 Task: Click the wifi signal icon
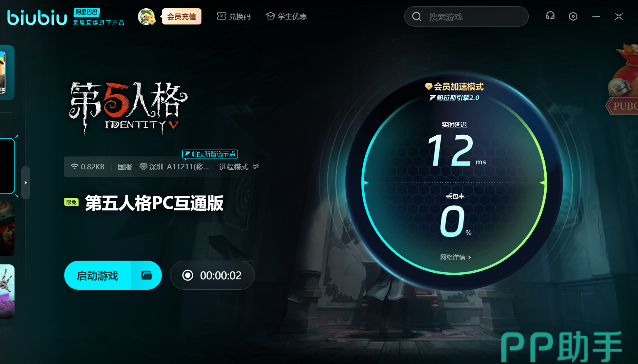point(74,166)
